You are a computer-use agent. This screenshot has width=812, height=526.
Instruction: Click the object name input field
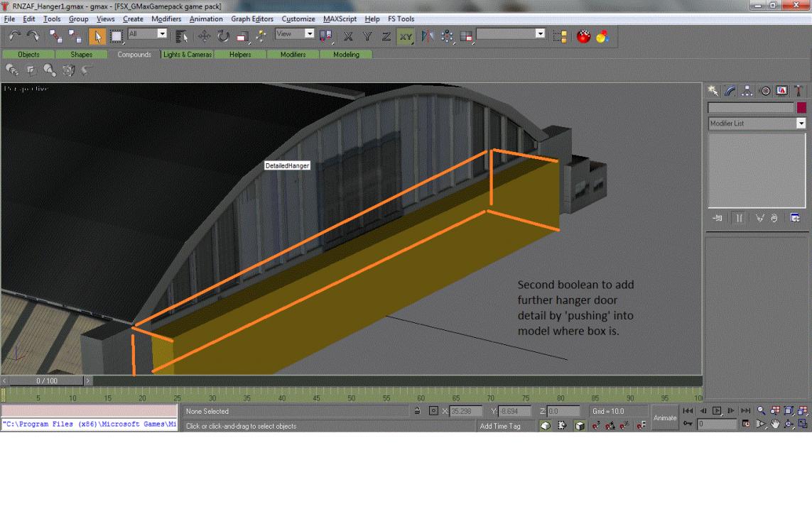[x=750, y=108]
